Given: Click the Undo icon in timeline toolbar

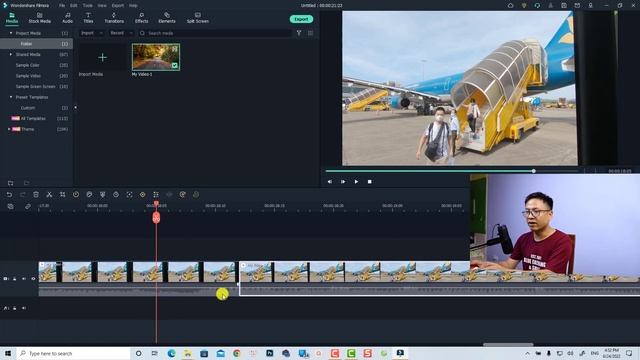Looking at the screenshot, I should coord(9,195).
